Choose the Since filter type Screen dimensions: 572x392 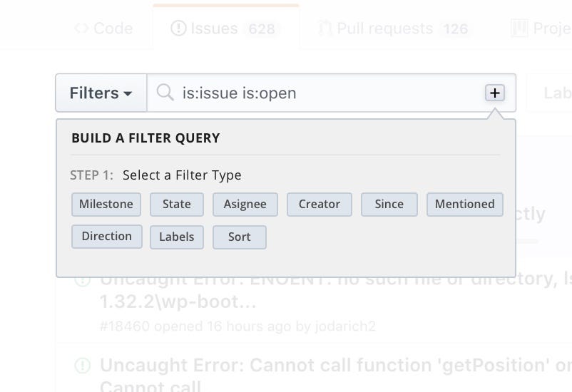pyautogui.click(x=389, y=205)
